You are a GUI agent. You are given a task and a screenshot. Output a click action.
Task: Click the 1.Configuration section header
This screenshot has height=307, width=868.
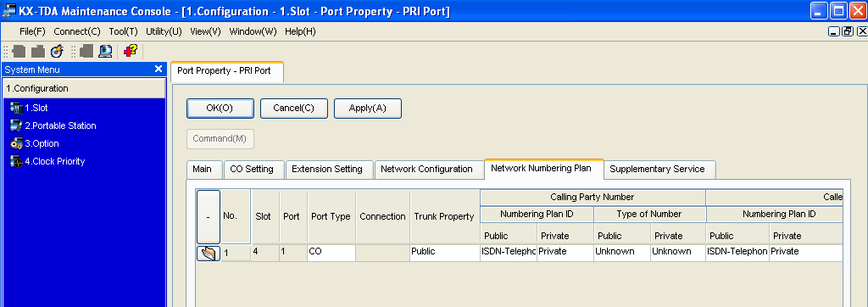click(84, 88)
